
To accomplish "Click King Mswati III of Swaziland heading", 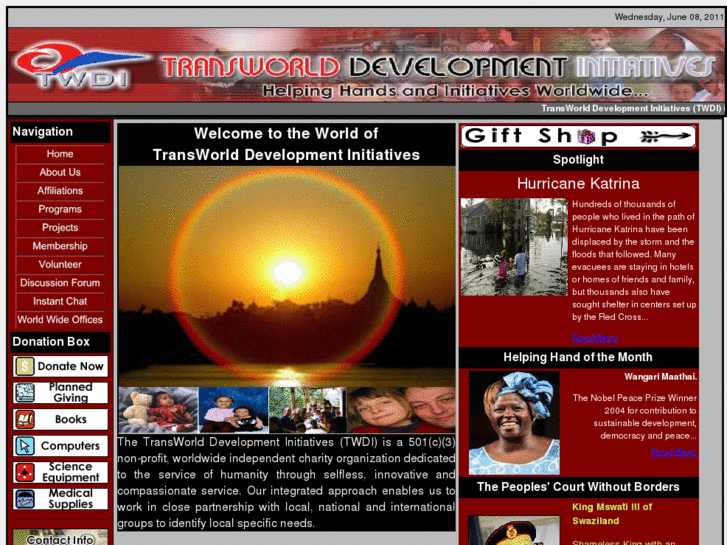I will coord(612,513).
